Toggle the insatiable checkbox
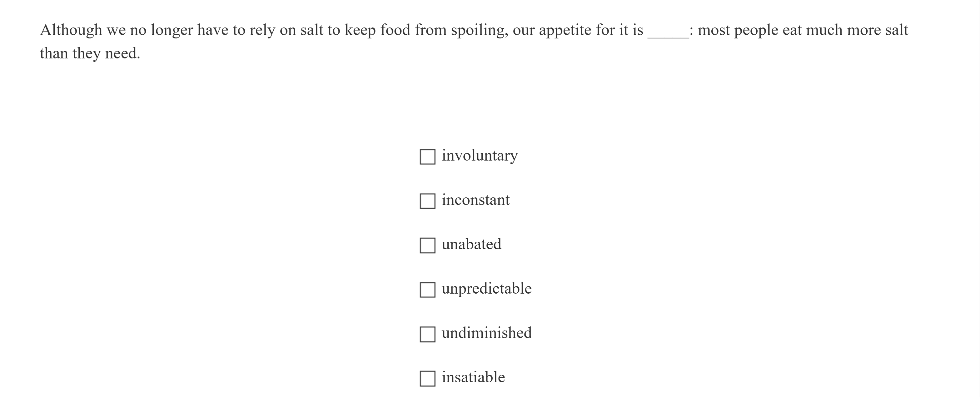 coord(427,379)
